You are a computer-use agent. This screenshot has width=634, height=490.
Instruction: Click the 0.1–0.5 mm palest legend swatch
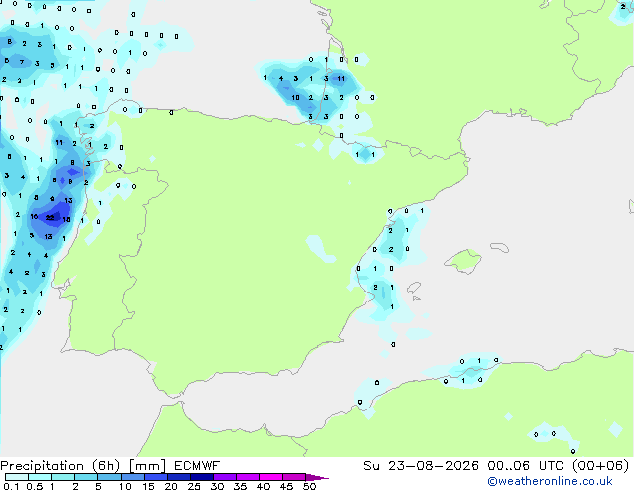click(x=17, y=477)
